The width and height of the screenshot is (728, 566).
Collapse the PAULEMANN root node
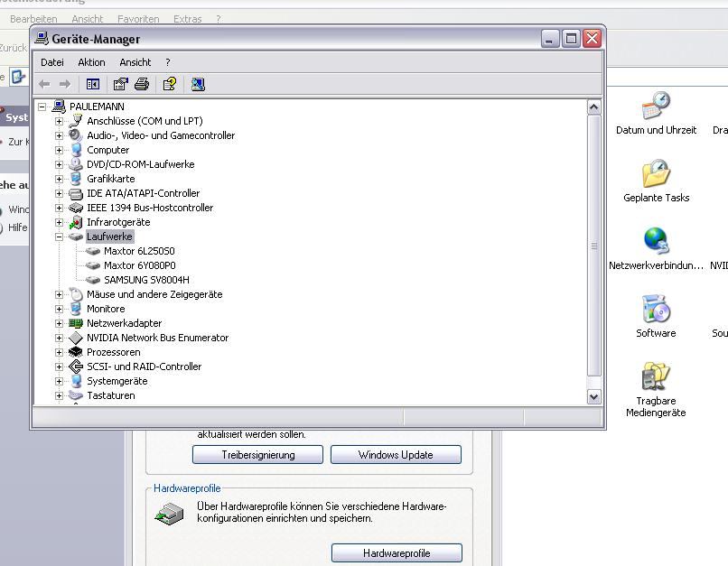pos(42,107)
